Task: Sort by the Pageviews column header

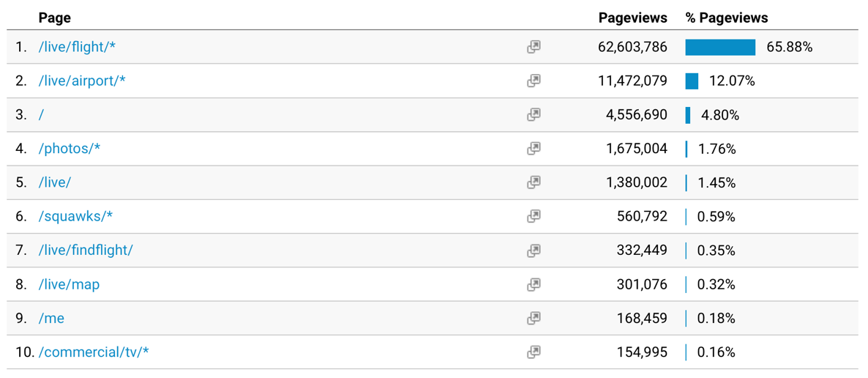Action: tap(633, 18)
